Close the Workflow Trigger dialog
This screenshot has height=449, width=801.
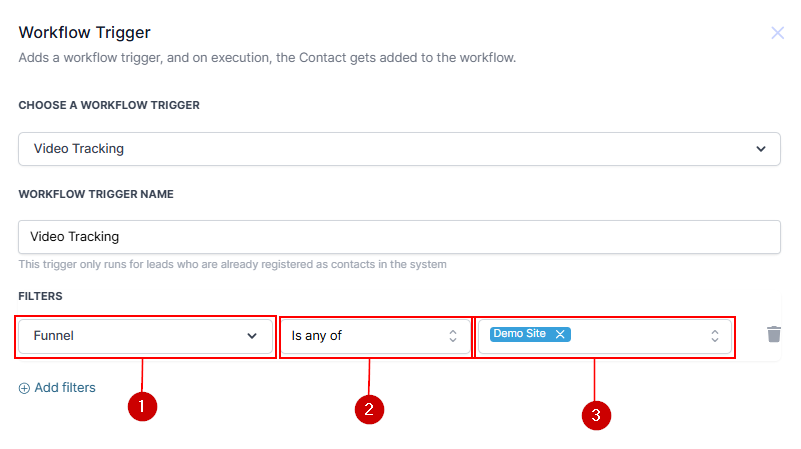tap(777, 33)
